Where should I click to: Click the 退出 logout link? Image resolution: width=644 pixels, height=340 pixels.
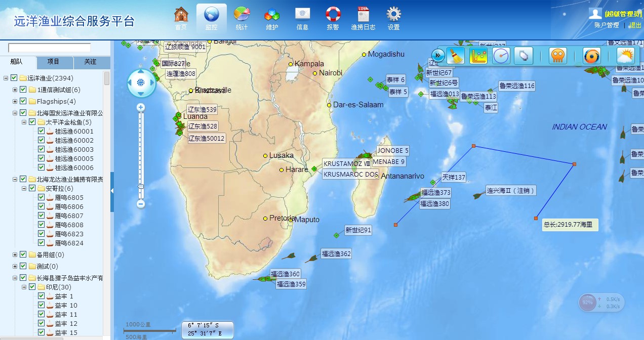[x=635, y=25]
